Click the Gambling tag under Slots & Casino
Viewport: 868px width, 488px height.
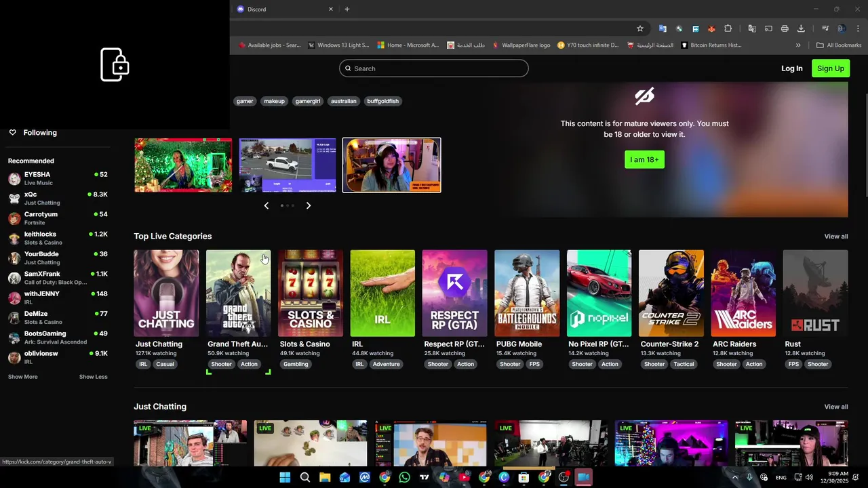pos(296,364)
